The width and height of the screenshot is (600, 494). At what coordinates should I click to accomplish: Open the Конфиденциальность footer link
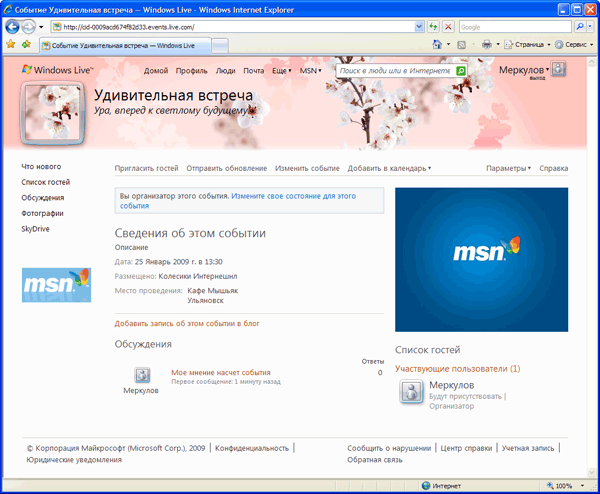(x=252, y=448)
